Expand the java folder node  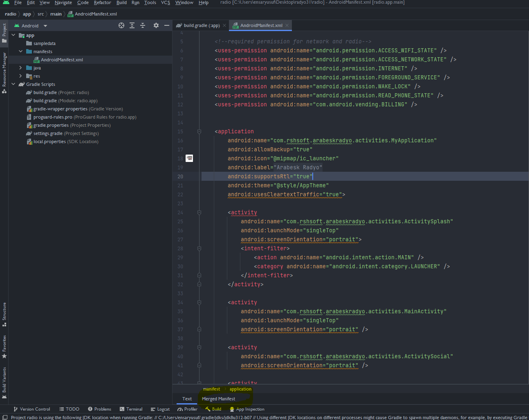coord(20,68)
